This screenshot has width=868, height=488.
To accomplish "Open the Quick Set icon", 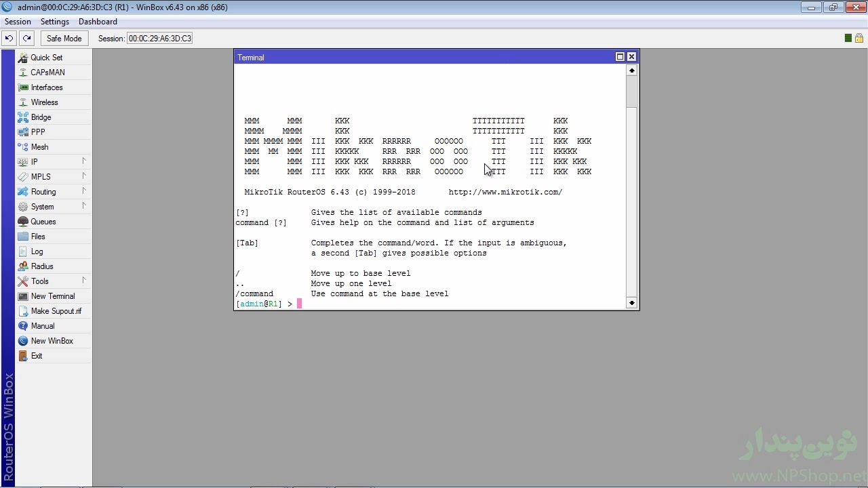I will click(x=23, y=58).
